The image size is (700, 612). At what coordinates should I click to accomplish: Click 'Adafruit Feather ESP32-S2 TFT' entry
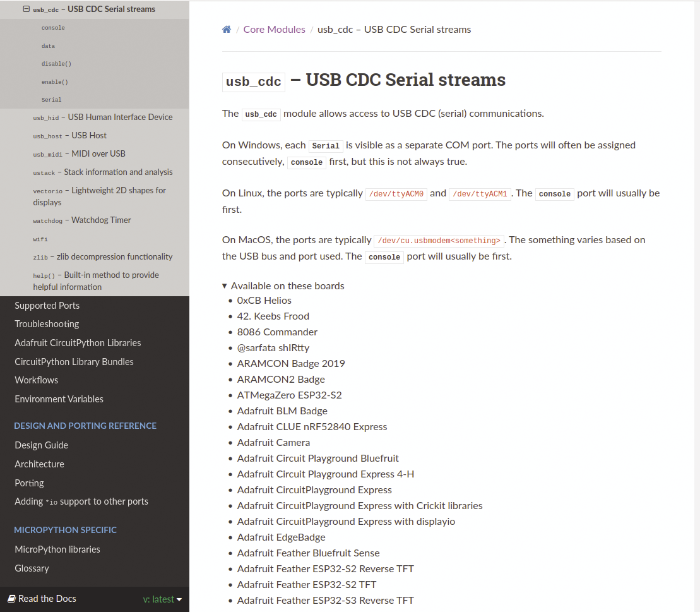(x=307, y=585)
